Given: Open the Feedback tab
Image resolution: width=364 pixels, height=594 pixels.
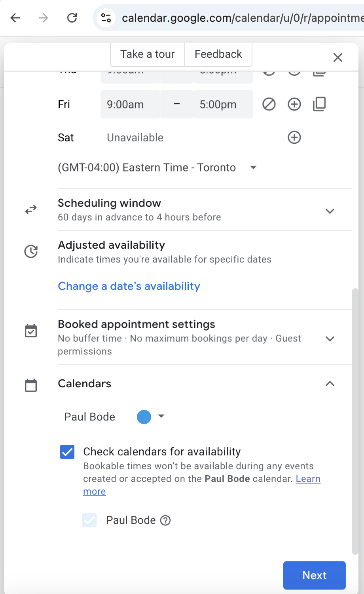Looking at the screenshot, I should [x=218, y=54].
